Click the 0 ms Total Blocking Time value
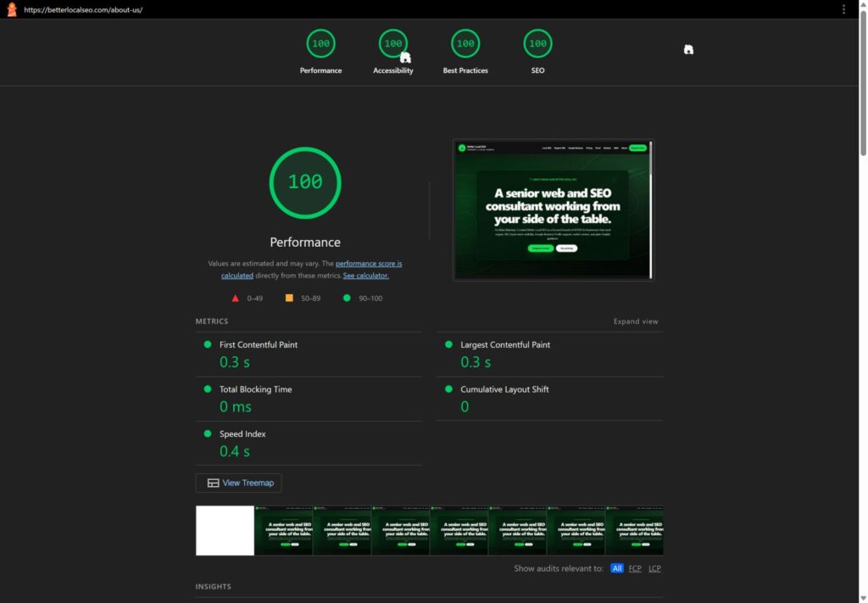 (236, 406)
